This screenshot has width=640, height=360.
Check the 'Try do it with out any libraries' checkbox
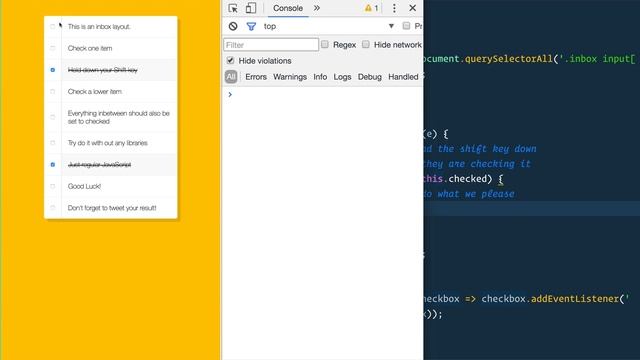(x=53, y=143)
